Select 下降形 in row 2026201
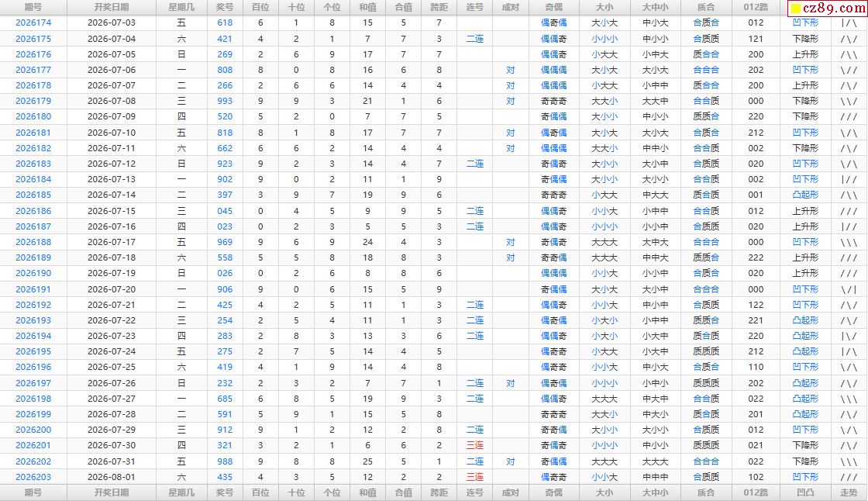The height and width of the screenshot is (501, 868). tap(805, 445)
